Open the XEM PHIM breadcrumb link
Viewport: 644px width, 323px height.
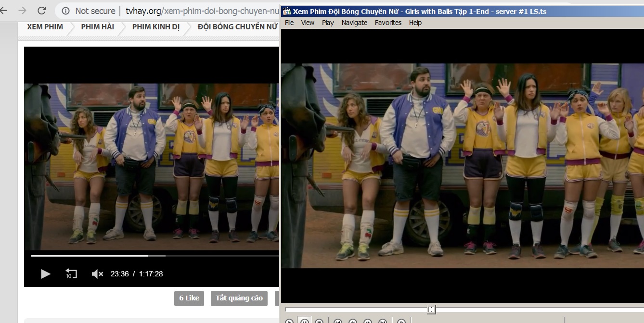pos(45,27)
